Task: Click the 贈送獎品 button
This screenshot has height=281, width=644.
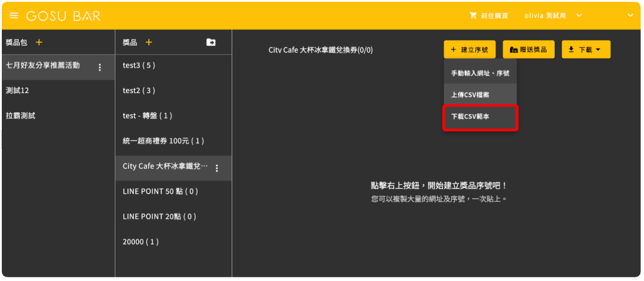Action: coord(529,49)
